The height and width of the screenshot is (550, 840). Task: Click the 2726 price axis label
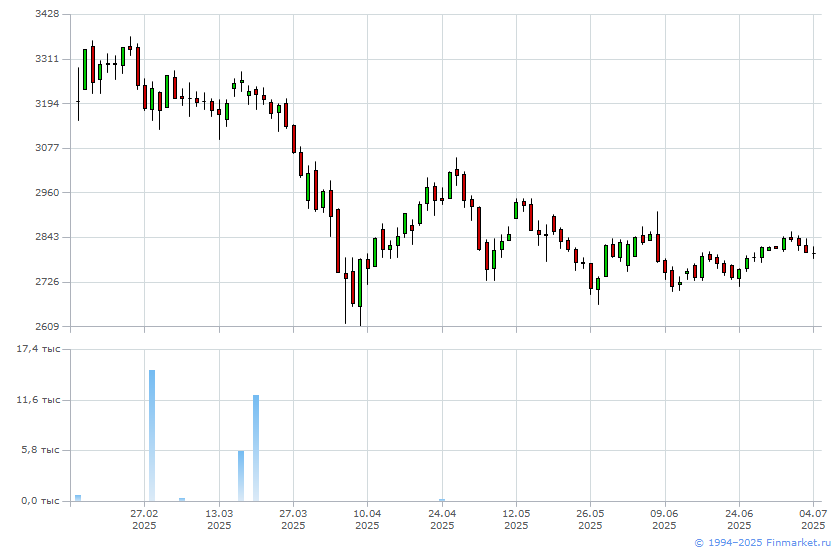click(x=47, y=282)
